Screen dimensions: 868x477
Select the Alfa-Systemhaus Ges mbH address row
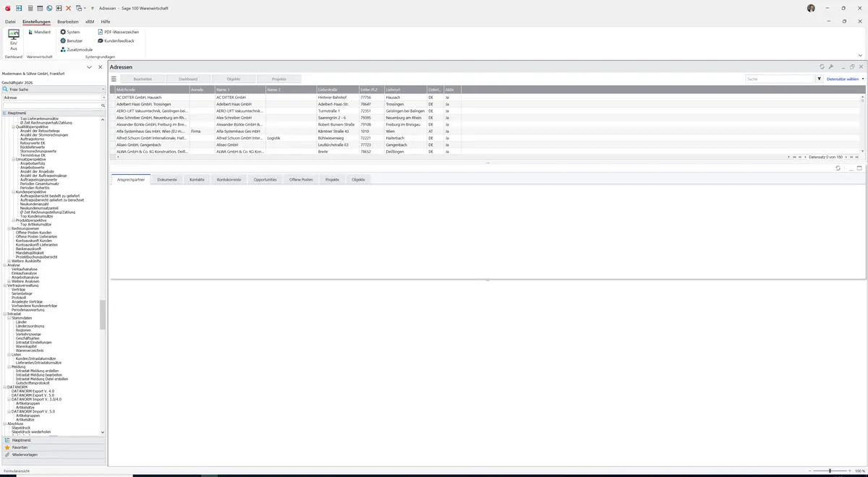[x=486, y=132]
